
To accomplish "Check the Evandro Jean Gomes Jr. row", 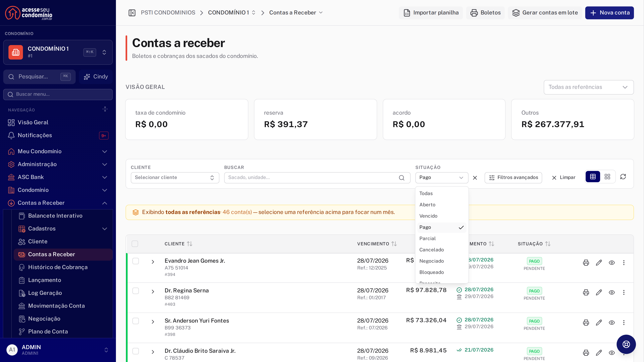I will tap(135, 261).
